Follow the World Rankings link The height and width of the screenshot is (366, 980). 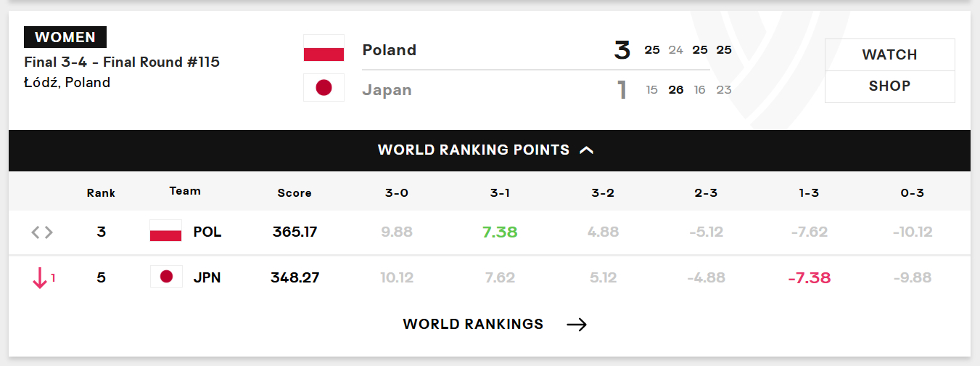click(x=473, y=325)
